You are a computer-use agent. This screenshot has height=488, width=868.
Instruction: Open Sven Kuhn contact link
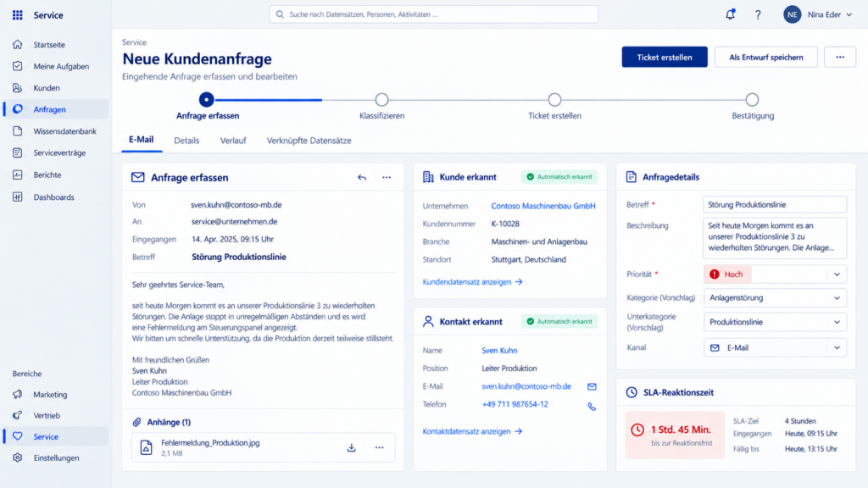499,350
